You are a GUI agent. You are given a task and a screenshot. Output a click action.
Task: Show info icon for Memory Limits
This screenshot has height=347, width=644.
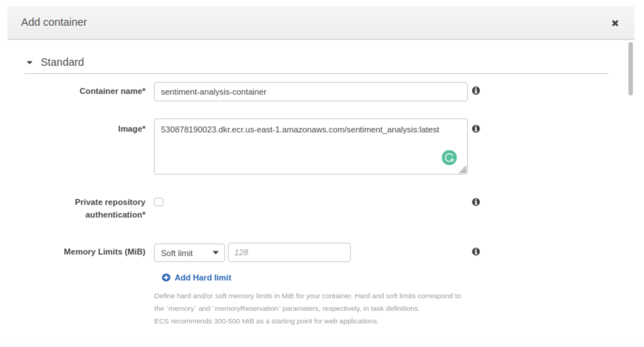click(476, 251)
